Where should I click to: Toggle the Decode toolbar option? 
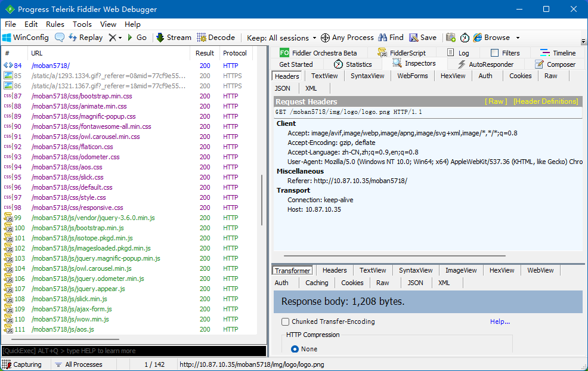pos(216,38)
